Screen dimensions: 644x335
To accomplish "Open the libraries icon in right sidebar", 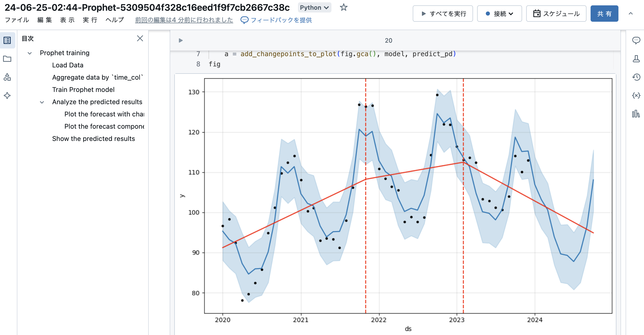I will pyautogui.click(x=636, y=114).
